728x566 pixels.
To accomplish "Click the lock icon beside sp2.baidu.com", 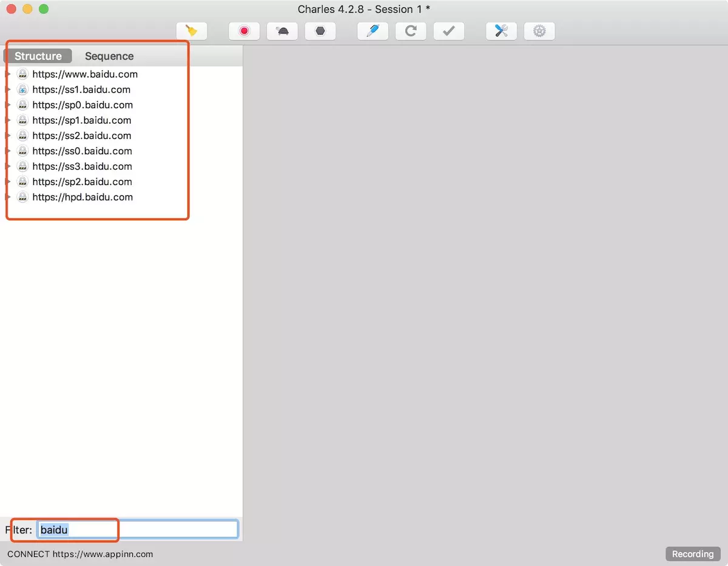I will tap(22, 181).
